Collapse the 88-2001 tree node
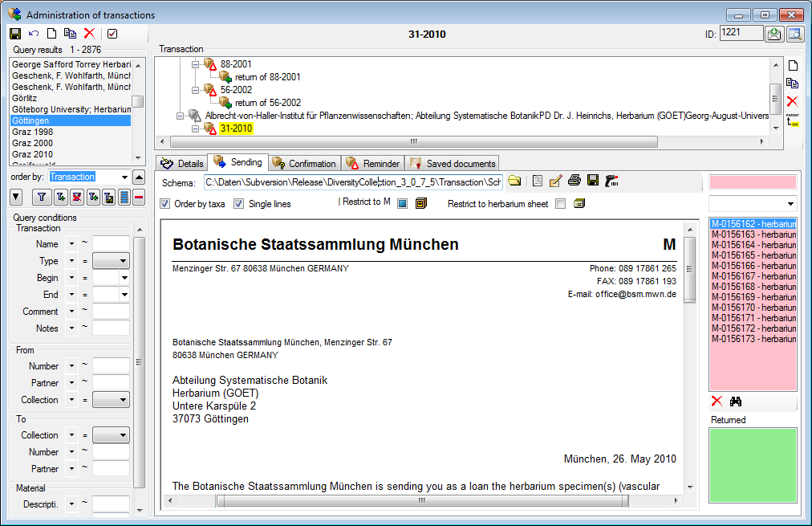This screenshot has width=812, height=526. 195,64
